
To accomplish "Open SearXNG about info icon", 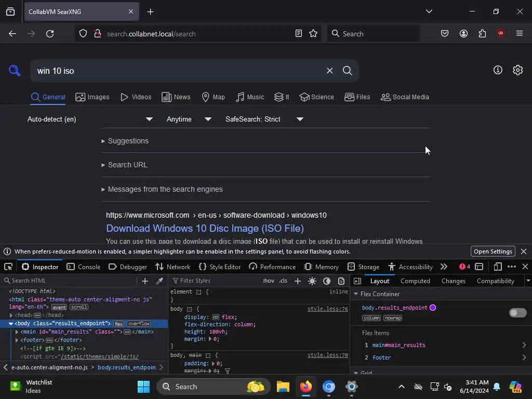I will 498,70.
